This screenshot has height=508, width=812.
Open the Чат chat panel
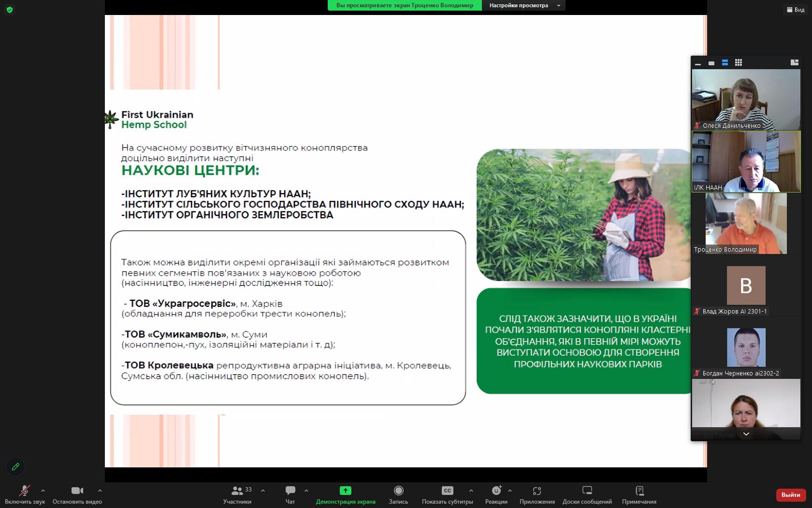click(x=290, y=494)
